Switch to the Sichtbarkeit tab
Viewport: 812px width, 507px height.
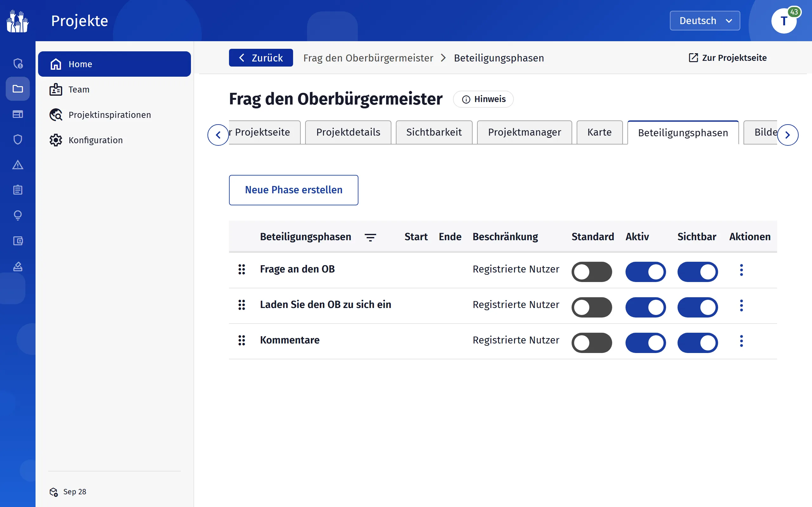434,132
